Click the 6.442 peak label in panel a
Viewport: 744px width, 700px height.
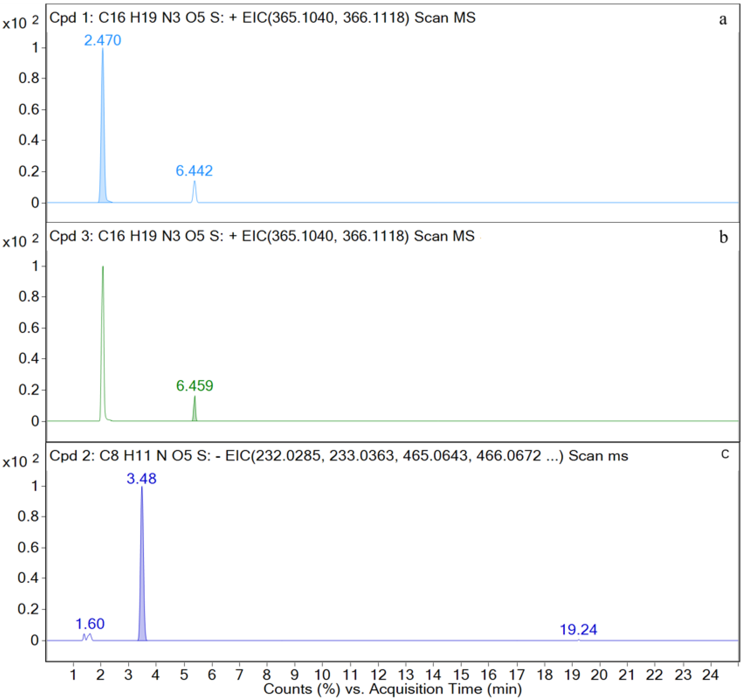(x=194, y=171)
